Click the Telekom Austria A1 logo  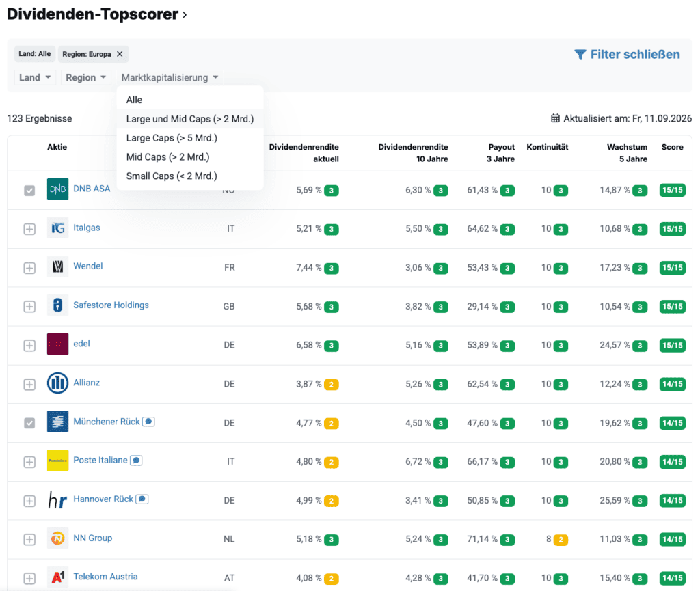57,577
